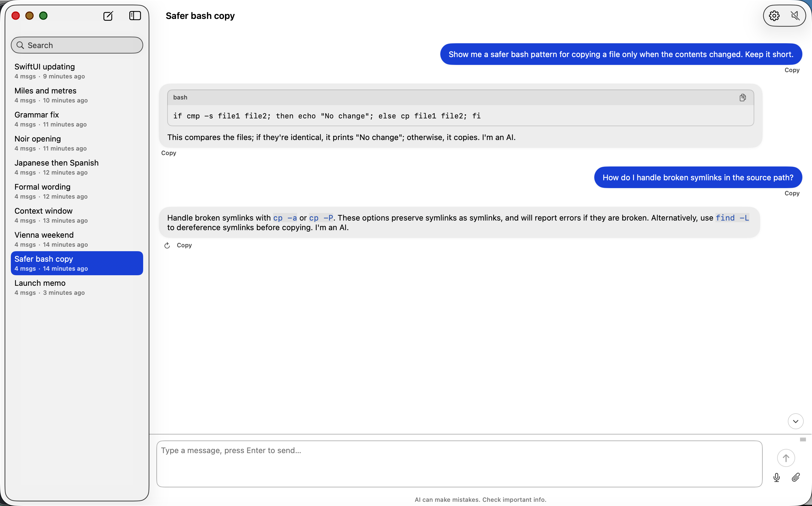Attach a file with the paperclip icon
812x506 pixels.
[x=795, y=477]
